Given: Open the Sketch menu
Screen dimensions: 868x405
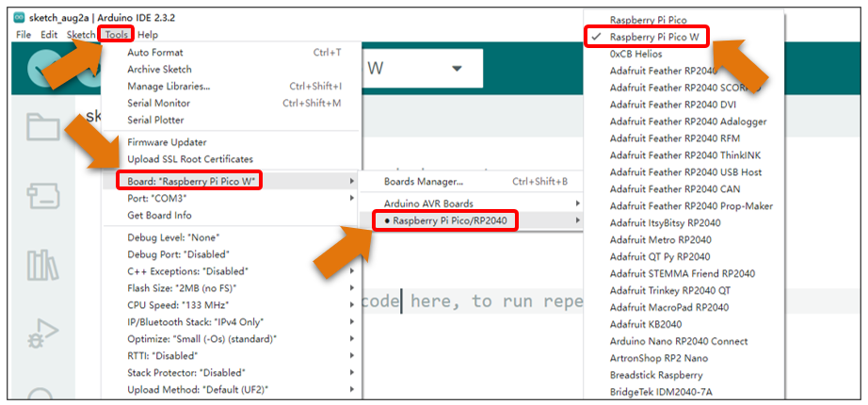Looking at the screenshot, I should [81, 34].
